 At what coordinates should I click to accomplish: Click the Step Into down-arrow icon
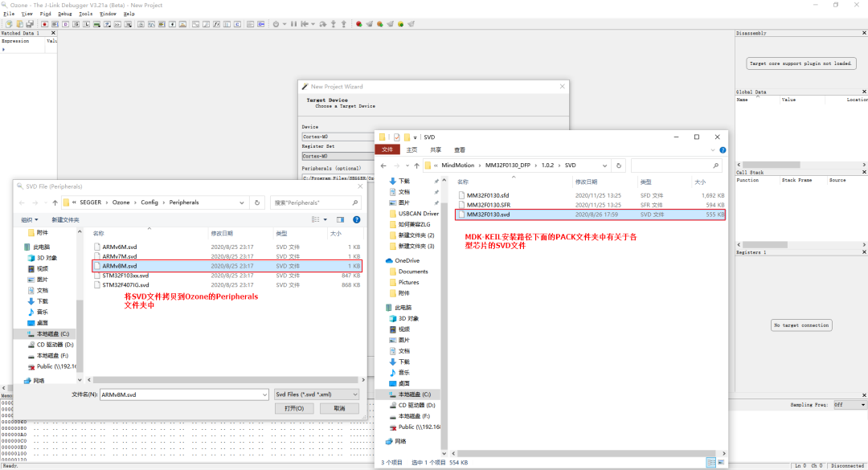[x=334, y=24]
